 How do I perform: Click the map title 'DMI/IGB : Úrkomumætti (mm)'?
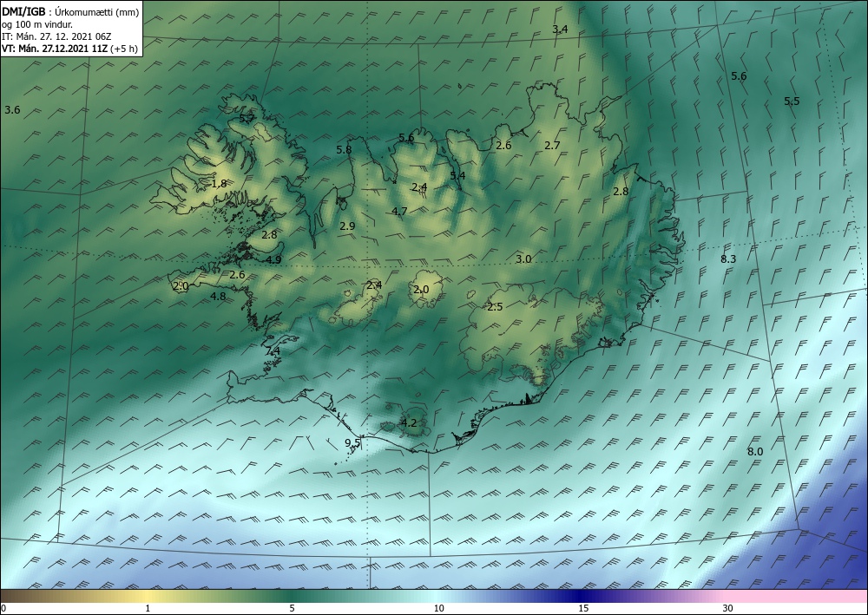(x=70, y=12)
